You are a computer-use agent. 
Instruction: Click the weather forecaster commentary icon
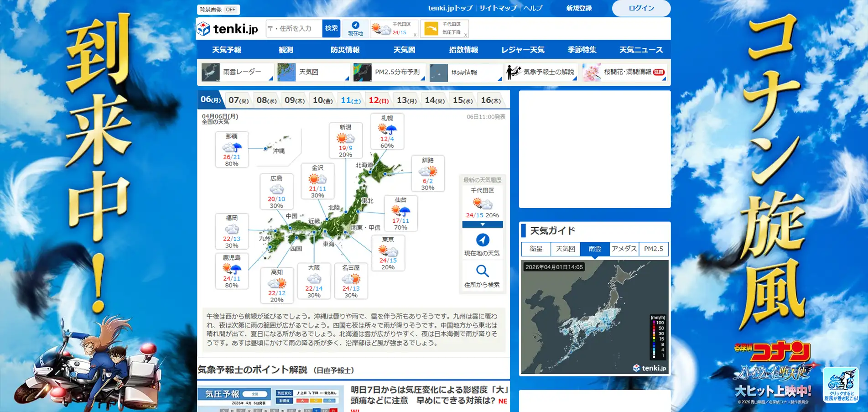tap(514, 72)
